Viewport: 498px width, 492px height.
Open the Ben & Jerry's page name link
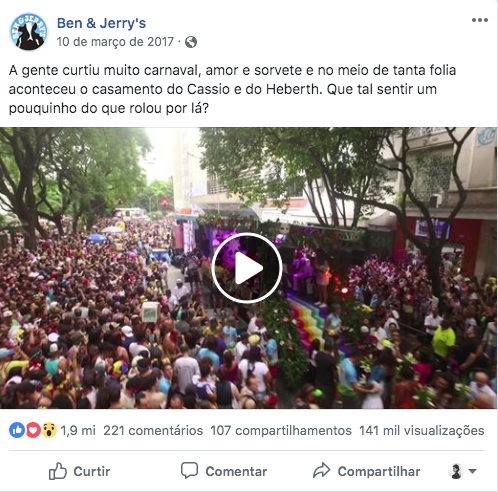pos(101,23)
